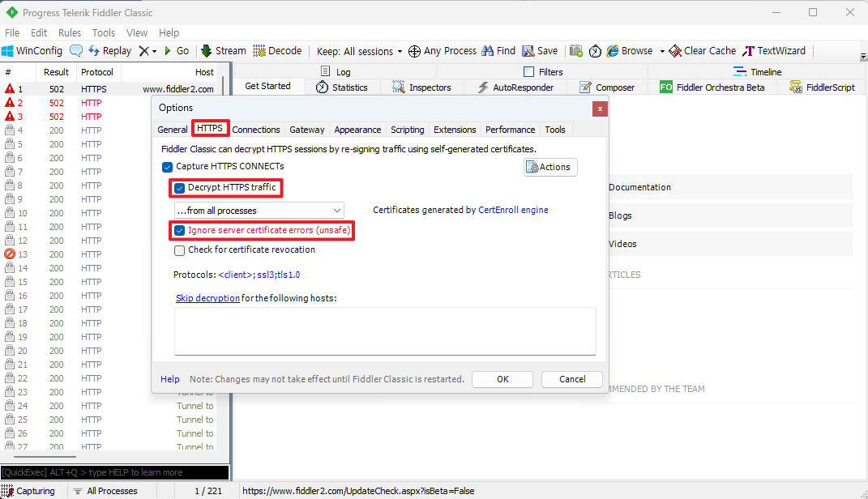The image size is (868, 499).
Task: Open Find sessions binoculars
Action: pos(498,51)
